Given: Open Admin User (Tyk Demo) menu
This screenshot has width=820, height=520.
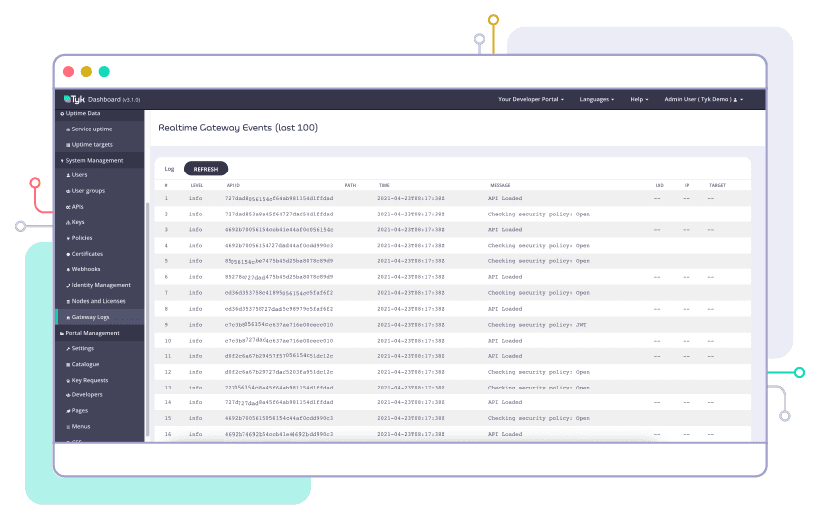Looking at the screenshot, I should coord(703,99).
